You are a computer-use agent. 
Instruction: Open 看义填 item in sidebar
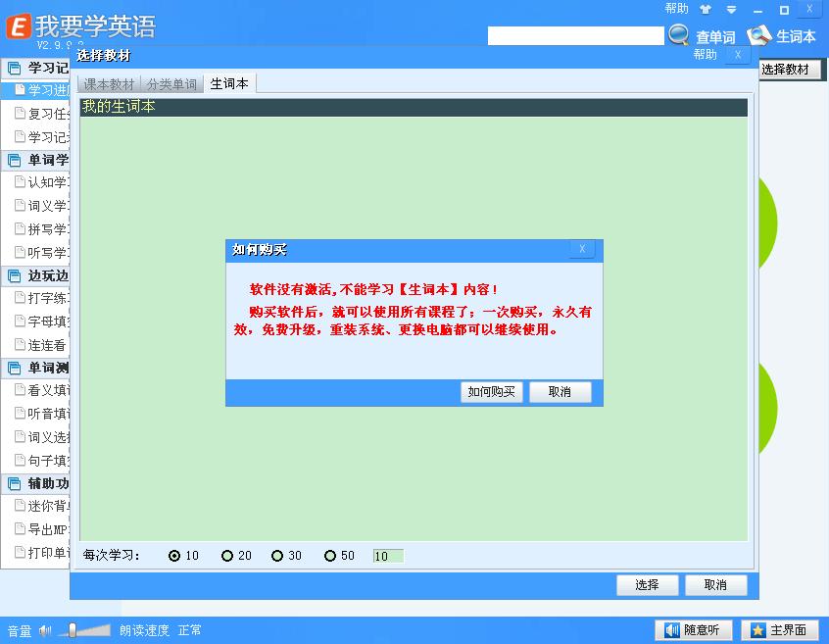point(42,390)
